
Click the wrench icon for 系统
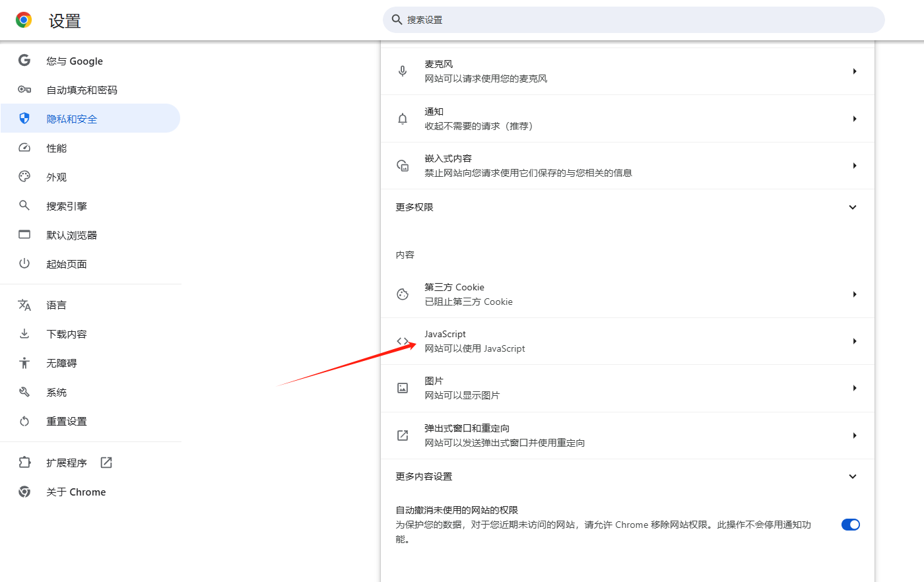click(24, 392)
